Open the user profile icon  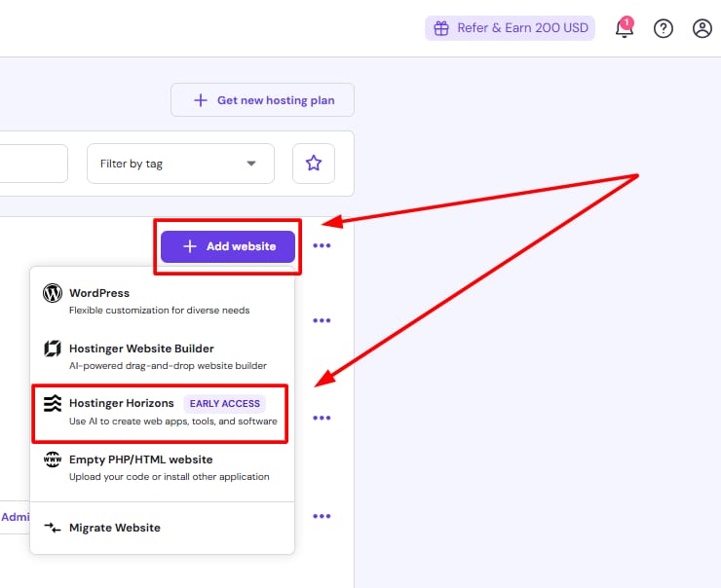[x=702, y=29]
